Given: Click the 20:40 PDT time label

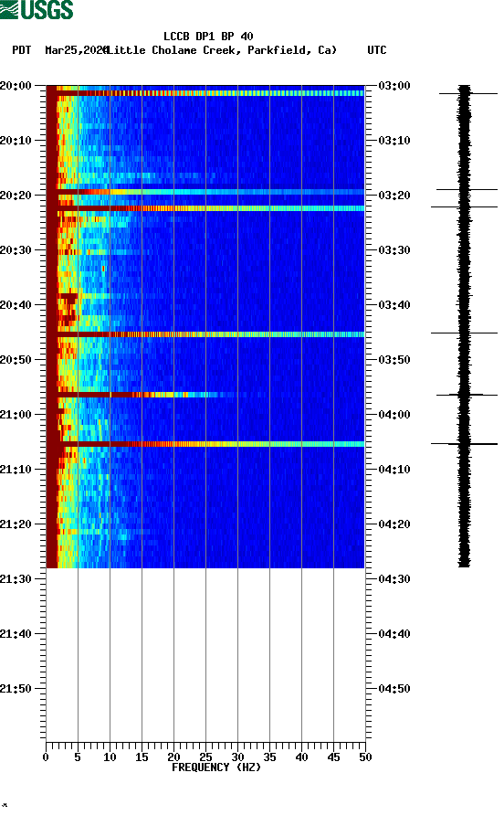Looking at the screenshot, I should (16, 305).
